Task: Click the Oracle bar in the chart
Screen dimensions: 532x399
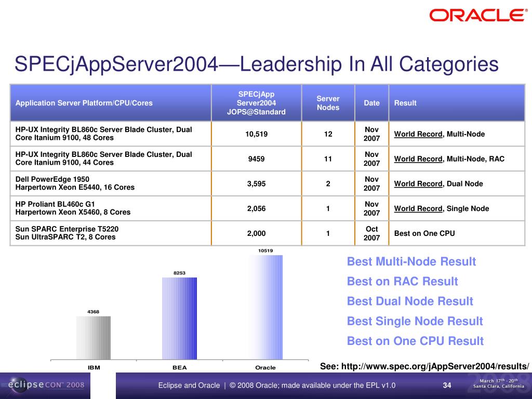Action: click(265, 308)
